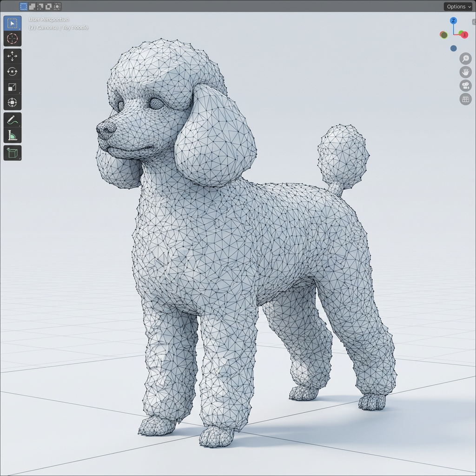The height and width of the screenshot is (476, 476).
Task: Click the intersect selection mode icon
Action: pyautogui.click(x=57, y=7)
